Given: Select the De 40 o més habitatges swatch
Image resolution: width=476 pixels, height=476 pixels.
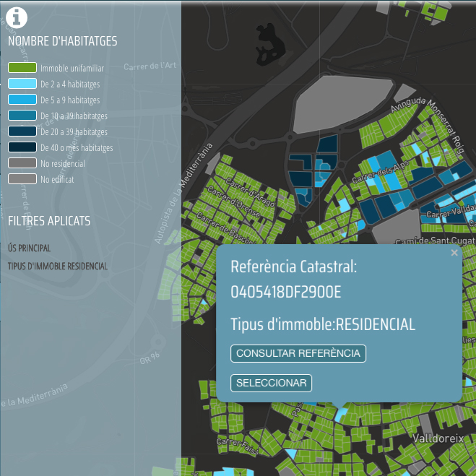Looking at the screenshot, I should pos(22,147).
